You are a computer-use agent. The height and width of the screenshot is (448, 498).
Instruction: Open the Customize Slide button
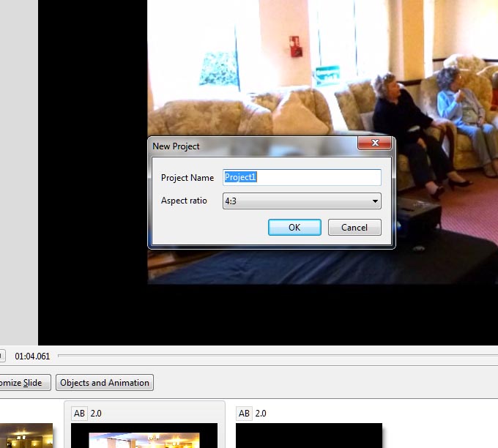pos(24,382)
